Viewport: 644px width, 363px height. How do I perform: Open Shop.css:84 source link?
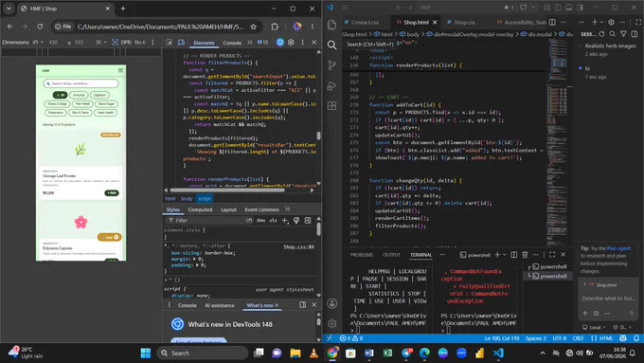pyautogui.click(x=298, y=246)
